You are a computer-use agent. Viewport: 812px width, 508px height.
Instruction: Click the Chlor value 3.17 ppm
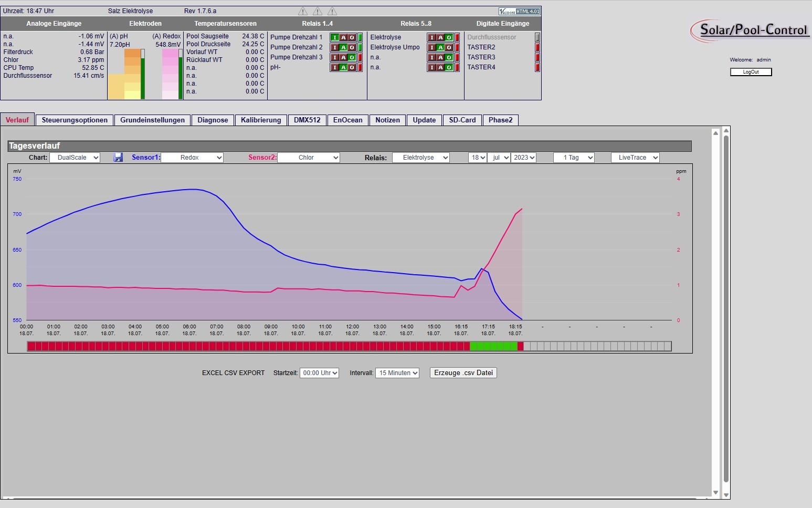[x=91, y=60]
